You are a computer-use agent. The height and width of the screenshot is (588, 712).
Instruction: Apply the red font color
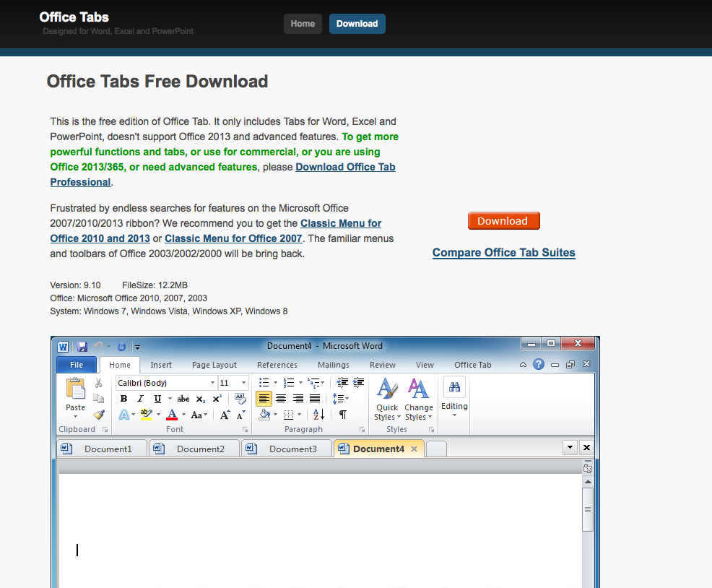pyautogui.click(x=172, y=415)
